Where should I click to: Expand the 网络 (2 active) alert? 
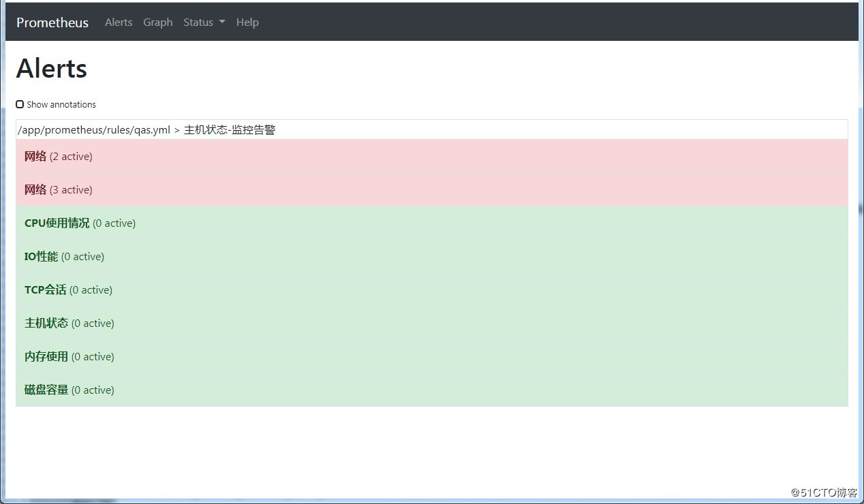coord(432,156)
